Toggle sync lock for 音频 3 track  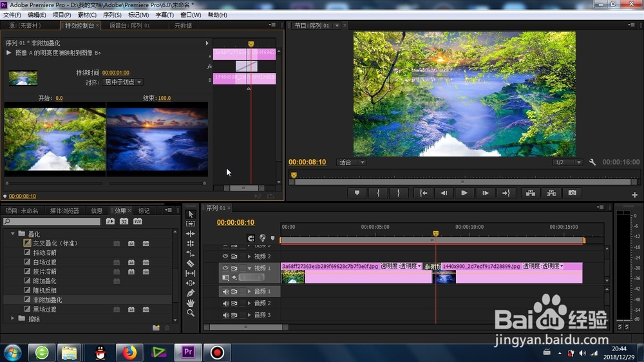coord(234,315)
